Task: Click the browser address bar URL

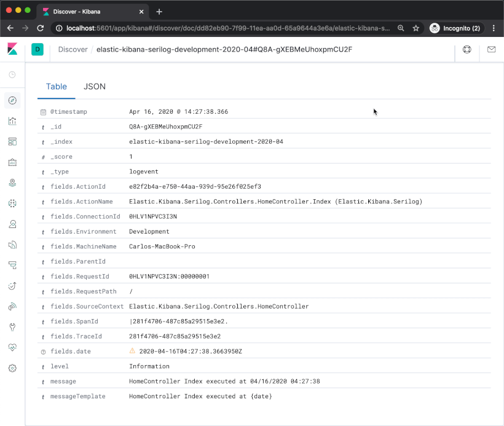Action: (x=227, y=28)
